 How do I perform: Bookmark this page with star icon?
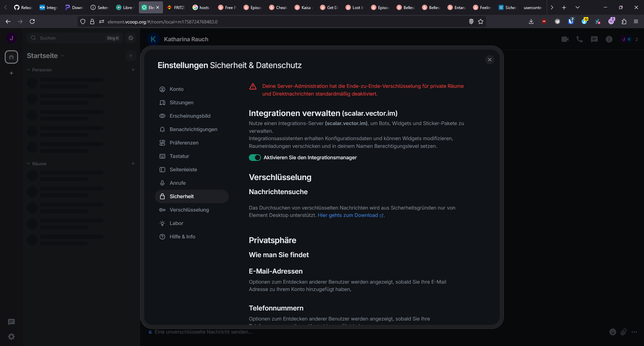(481, 21)
